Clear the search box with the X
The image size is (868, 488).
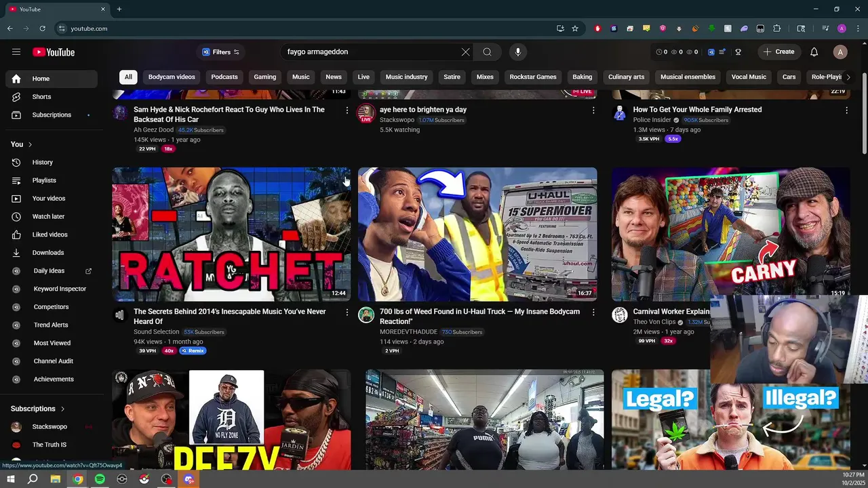[466, 52]
